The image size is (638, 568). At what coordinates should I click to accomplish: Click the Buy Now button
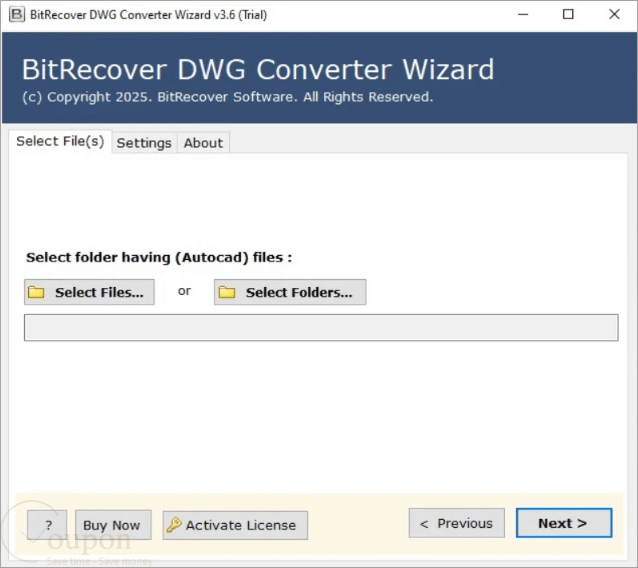click(113, 525)
